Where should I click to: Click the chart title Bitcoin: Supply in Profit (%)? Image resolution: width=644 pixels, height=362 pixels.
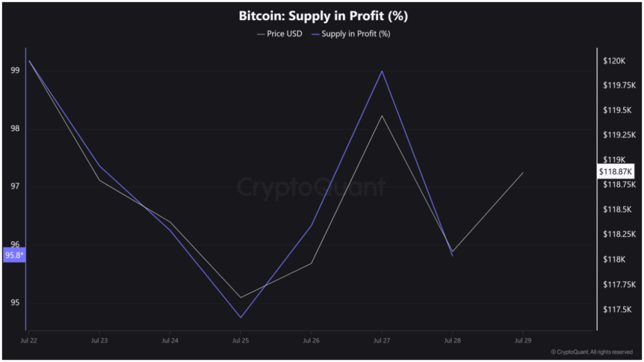pos(324,16)
